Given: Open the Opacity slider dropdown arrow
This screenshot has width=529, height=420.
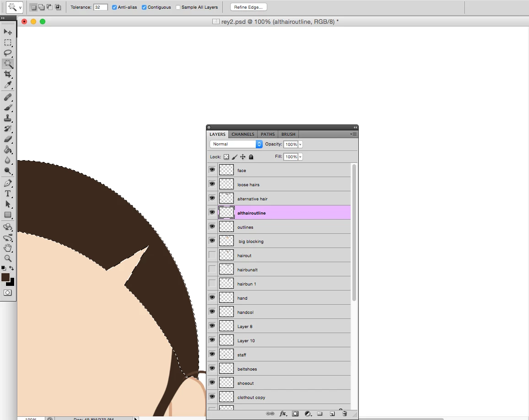Looking at the screenshot, I should (x=300, y=145).
